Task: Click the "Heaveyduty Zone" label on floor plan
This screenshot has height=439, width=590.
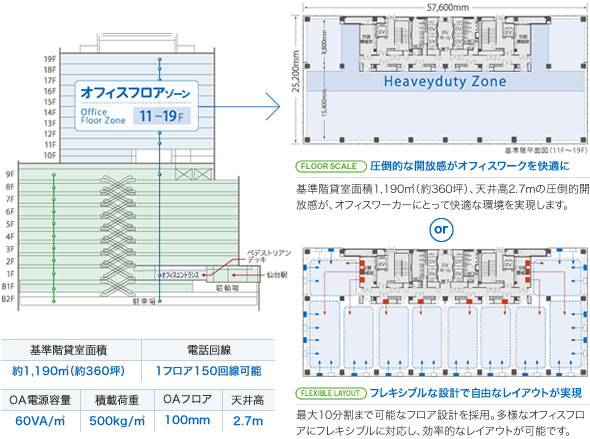Action: [x=445, y=81]
